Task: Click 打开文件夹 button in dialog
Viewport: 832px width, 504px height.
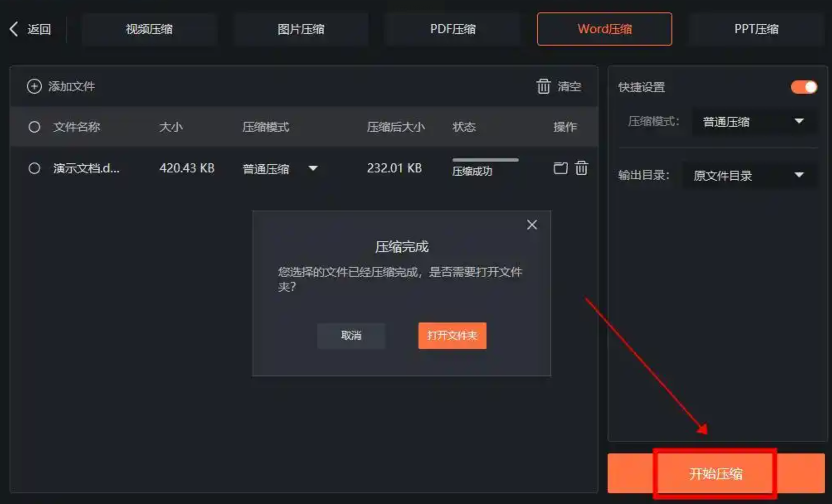Action: (452, 335)
